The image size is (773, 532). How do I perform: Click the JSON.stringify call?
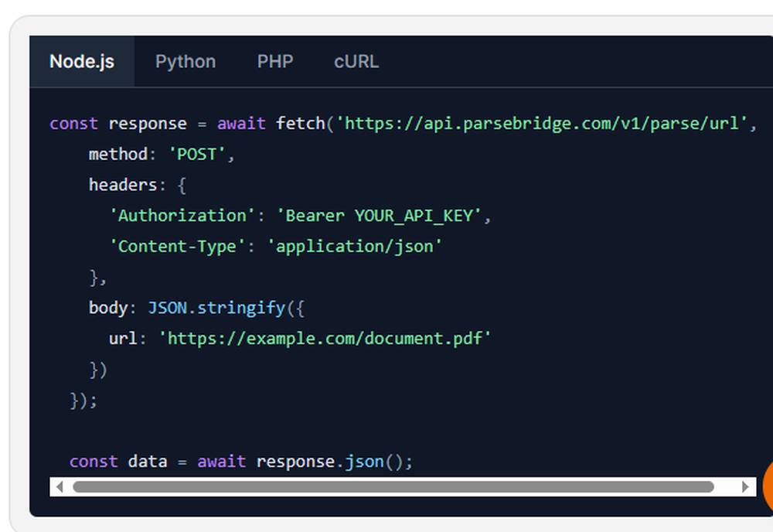tap(217, 309)
